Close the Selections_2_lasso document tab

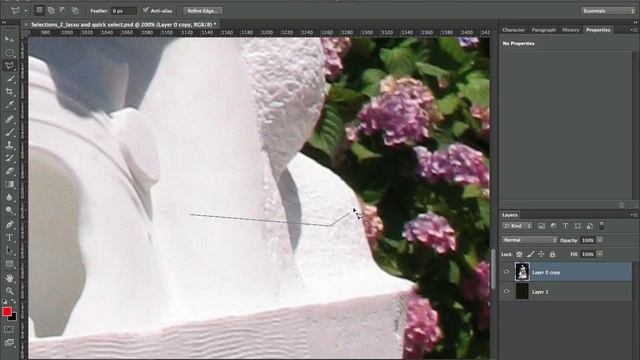click(26, 24)
